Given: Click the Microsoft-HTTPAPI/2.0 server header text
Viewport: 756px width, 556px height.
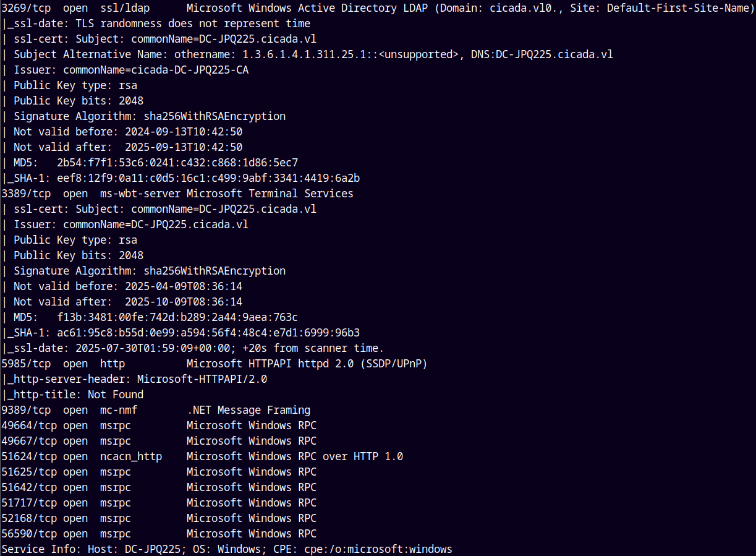Looking at the screenshot, I should click(x=202, y=379).
